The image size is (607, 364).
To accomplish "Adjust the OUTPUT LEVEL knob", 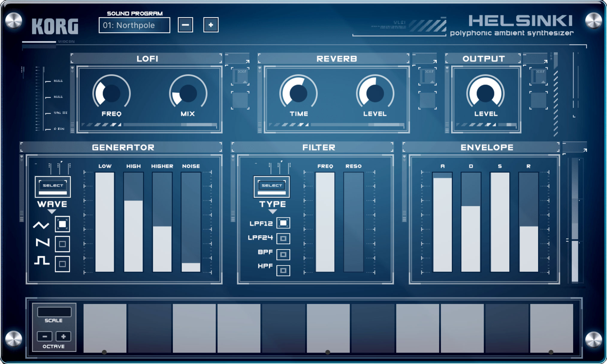I will coord(485,93).
